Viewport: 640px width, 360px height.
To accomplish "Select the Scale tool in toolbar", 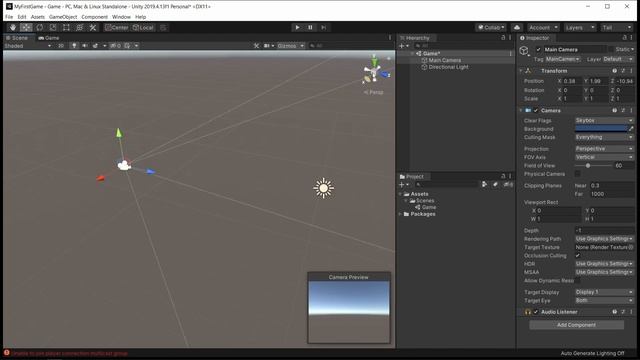I will pos(53,27).
